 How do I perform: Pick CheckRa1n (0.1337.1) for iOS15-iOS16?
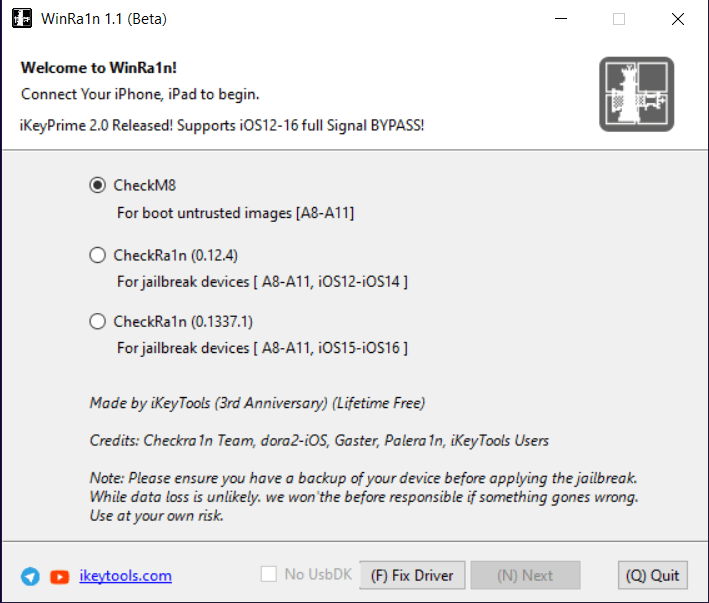(x=97, y=321)
